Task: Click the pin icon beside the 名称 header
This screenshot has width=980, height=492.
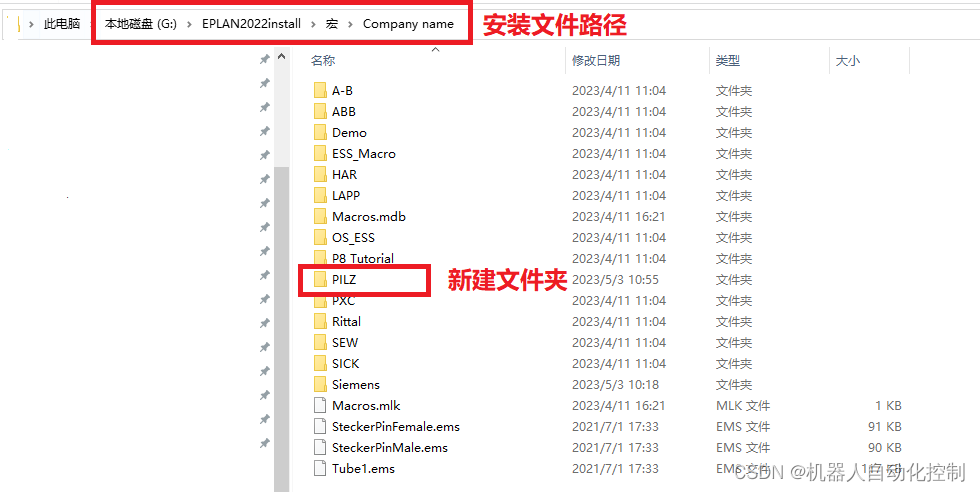Action: (264, 59)
